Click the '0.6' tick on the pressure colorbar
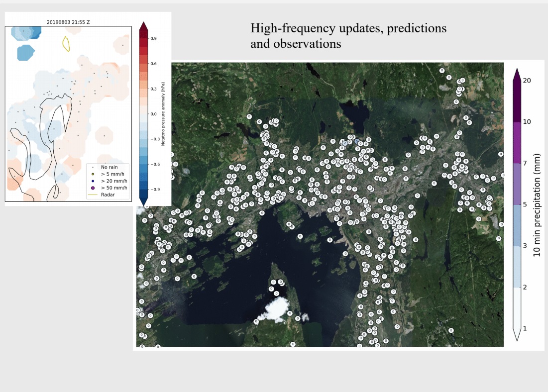 tap(153, 64)
